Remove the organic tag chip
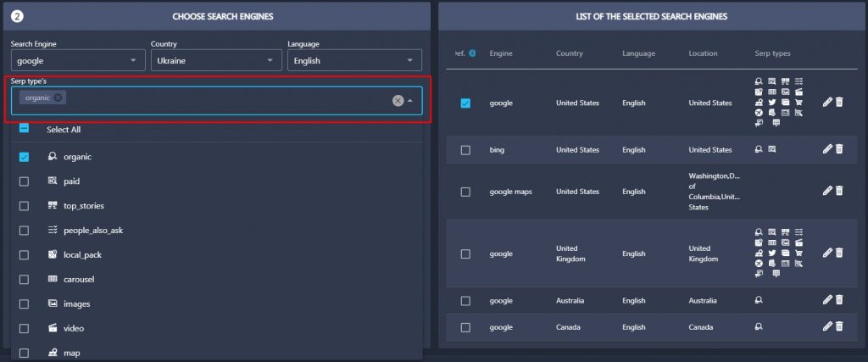This screenshot has height=362, width=868. (x=58, y=98)
